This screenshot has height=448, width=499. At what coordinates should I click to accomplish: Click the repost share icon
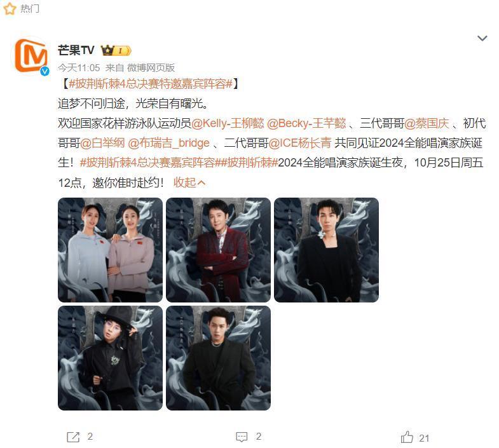point(73,437)
